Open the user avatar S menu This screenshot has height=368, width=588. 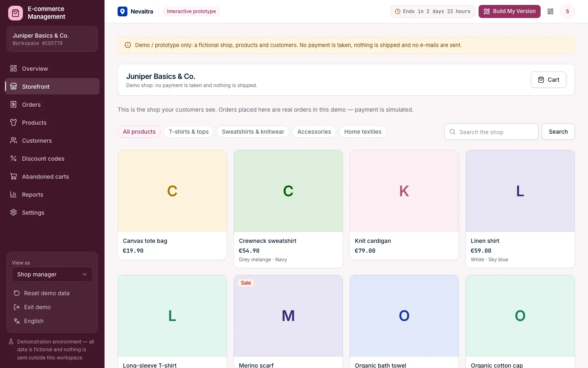(x=568, y=11)
